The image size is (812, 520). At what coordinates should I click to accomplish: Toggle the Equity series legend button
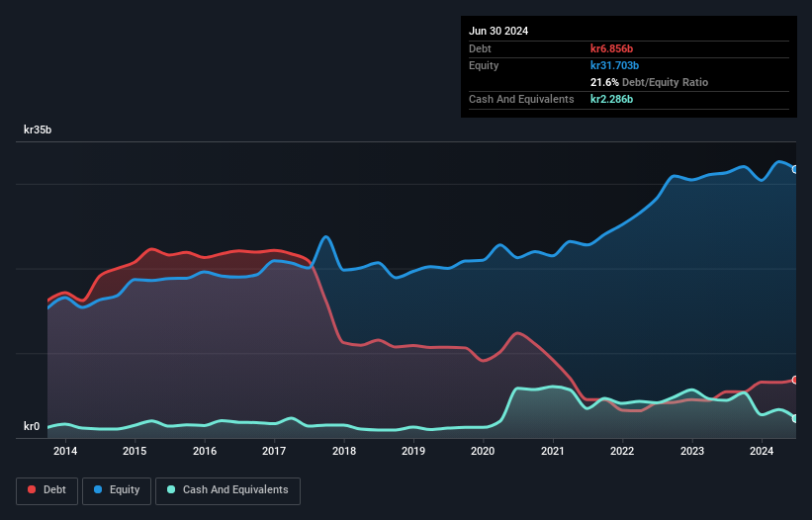tap(117, 490)
